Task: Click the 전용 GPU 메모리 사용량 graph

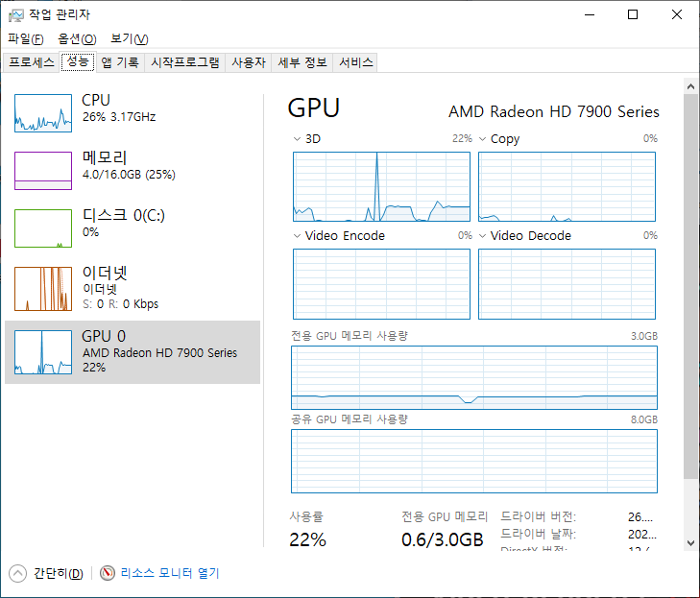Action: [474, 377]
